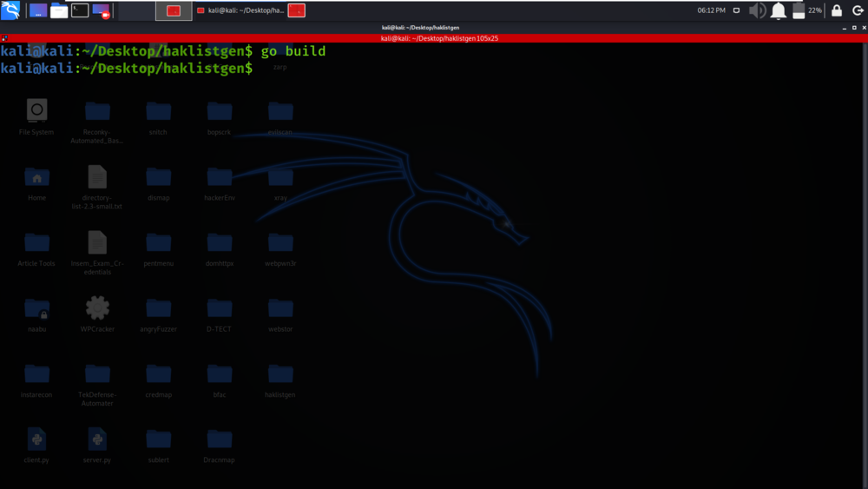Click the log out icon in the panel
The image size is (868, 489).
(858, 10)
